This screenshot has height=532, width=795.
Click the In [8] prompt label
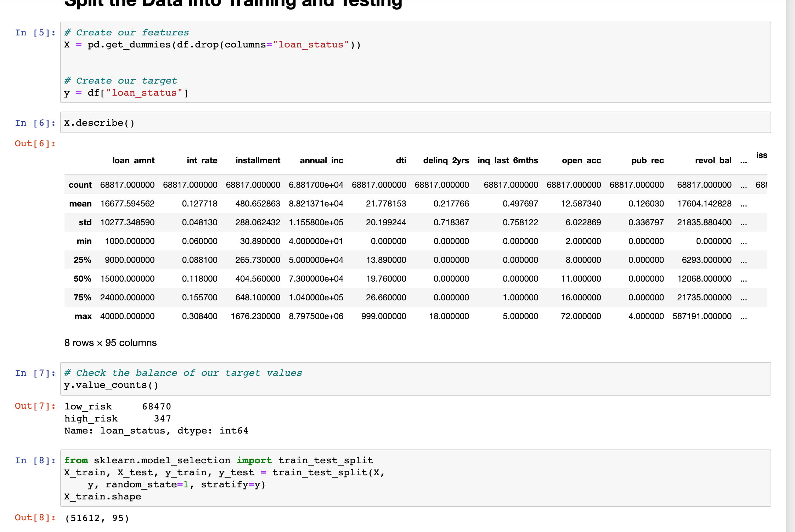35,460
